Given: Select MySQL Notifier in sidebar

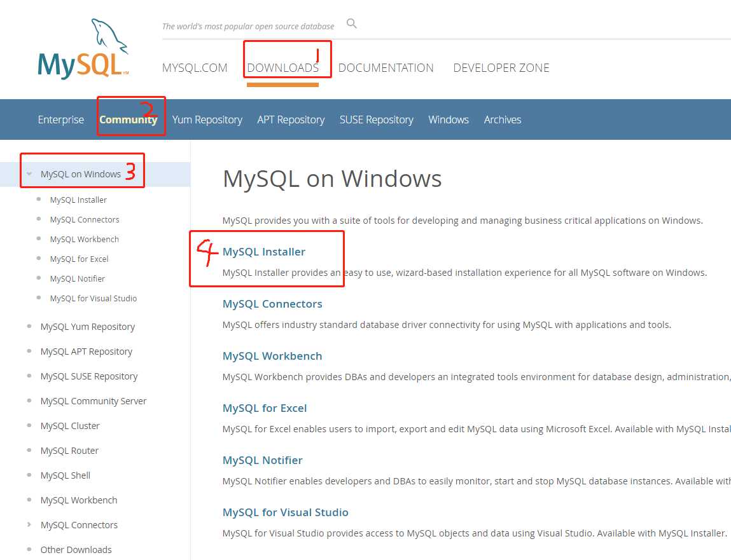Looking at the screenshot, I should click(x=78, y=278).
